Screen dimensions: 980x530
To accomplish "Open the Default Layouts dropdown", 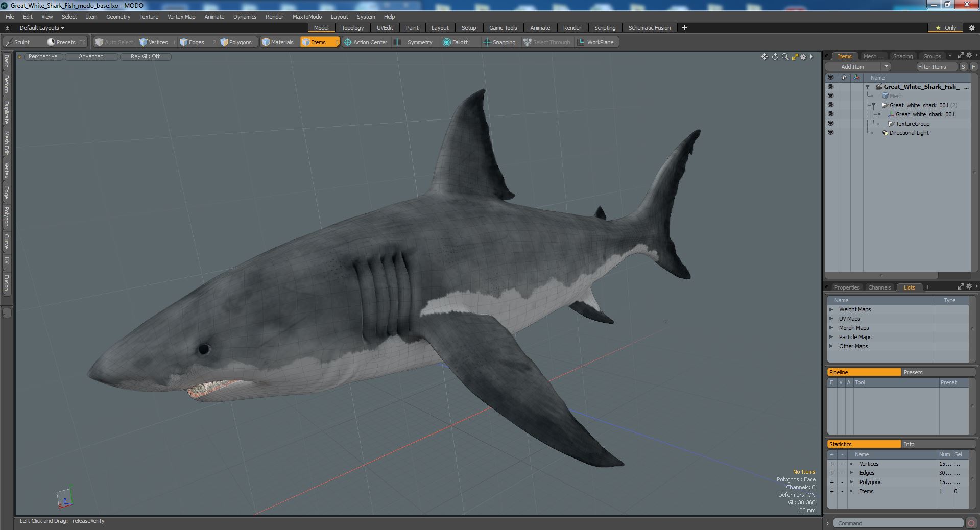I will [42, 28].
